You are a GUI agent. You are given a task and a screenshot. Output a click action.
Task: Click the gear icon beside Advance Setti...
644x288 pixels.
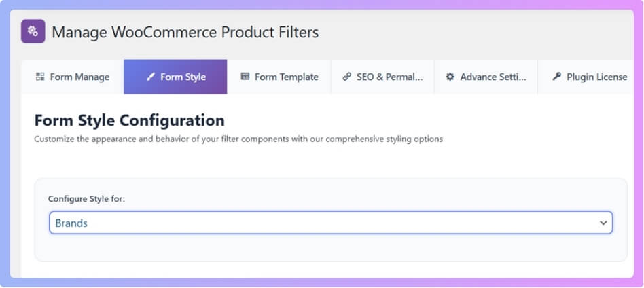(x=450, y=77)
